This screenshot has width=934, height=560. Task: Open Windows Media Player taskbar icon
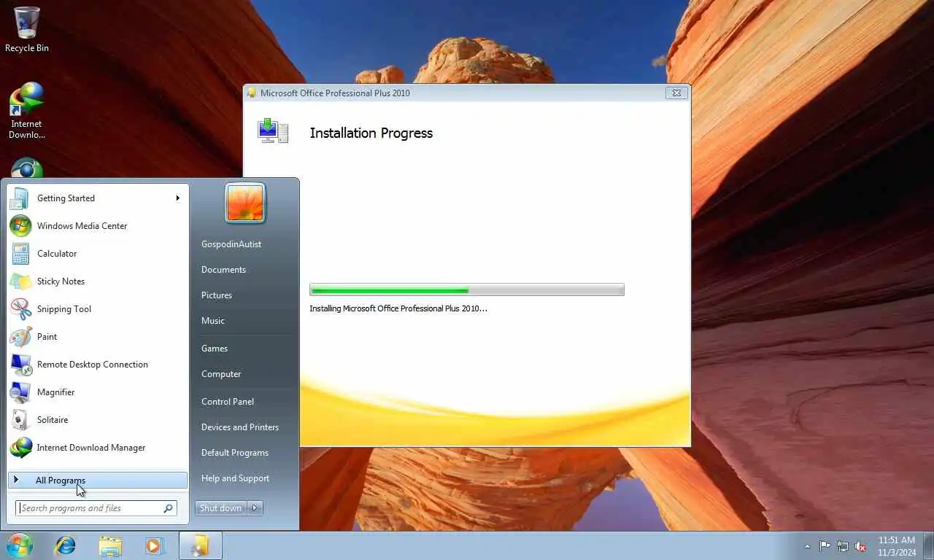(x=155, y=545)
